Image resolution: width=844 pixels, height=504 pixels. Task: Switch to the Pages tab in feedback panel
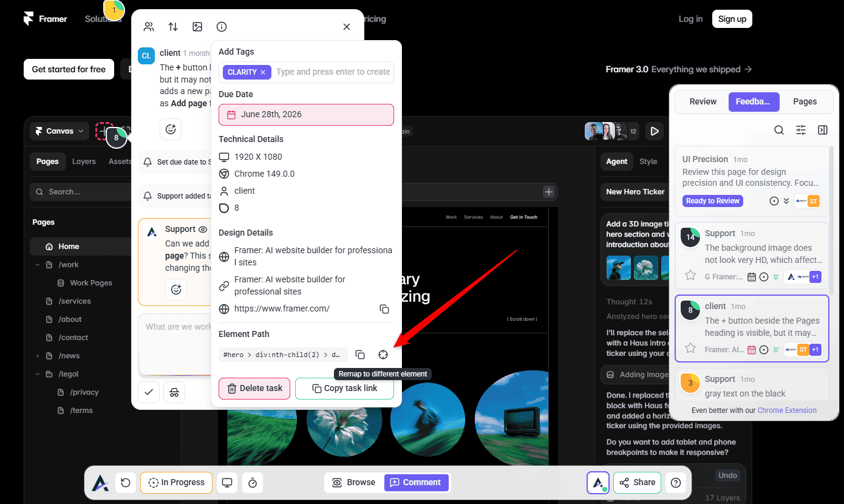click(805, 101)
